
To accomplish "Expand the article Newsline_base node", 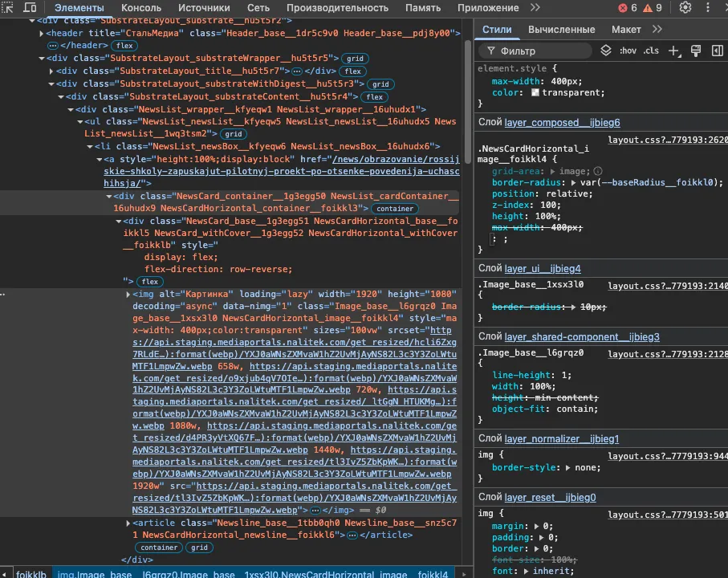I will point(128,523).
